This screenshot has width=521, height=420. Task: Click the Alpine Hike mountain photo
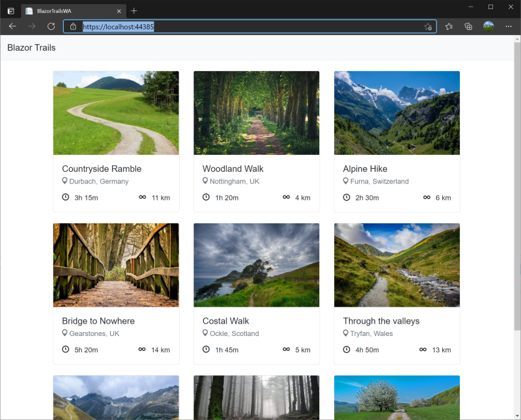tap(397, 113)
